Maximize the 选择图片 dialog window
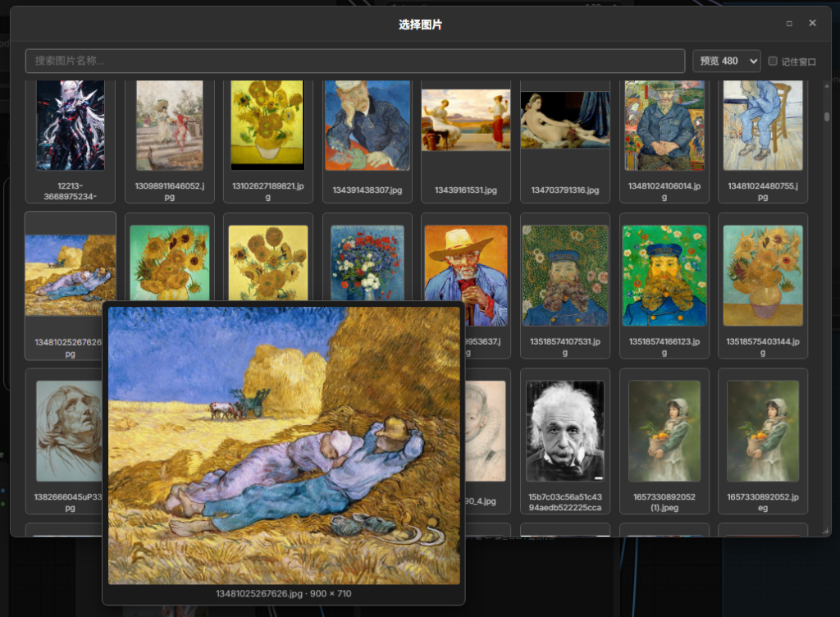The height and width of the screenshot is (617, 840). click(789, 24)
